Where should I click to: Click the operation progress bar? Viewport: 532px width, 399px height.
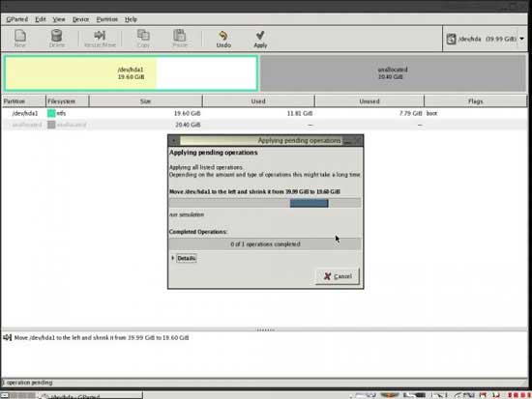click(x=265, y=203)
